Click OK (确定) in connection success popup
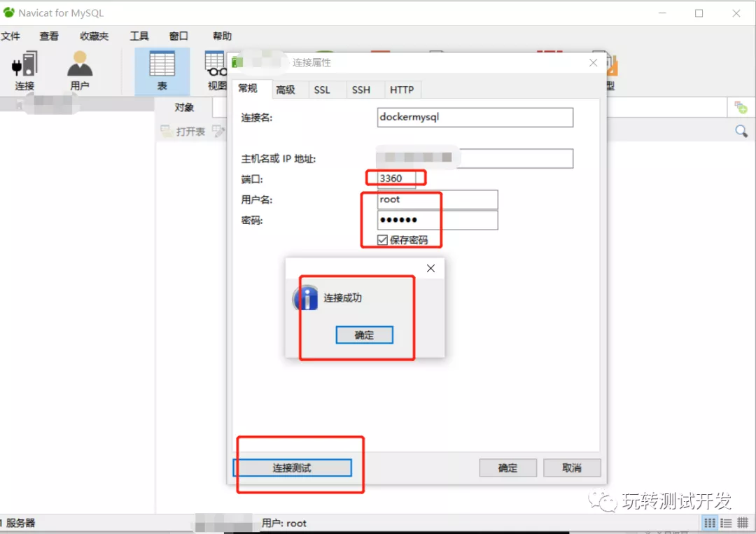The image size is (756, 534). coord(365,335)
